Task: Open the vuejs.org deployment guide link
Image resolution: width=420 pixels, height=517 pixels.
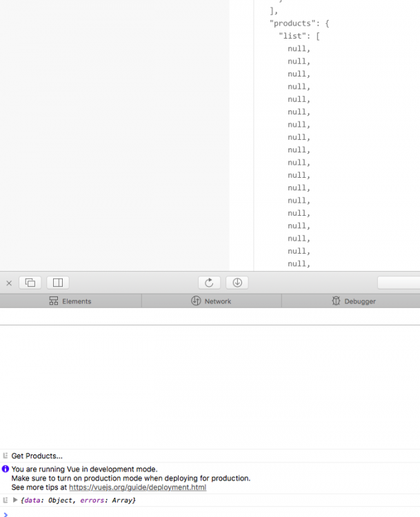Action: 137,487
